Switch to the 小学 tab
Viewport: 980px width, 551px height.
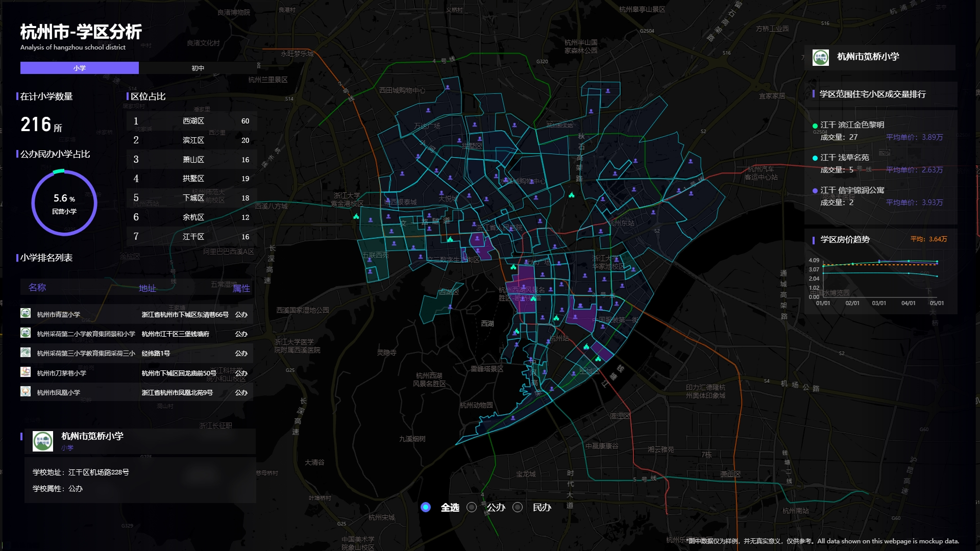(x=80, y=68)
